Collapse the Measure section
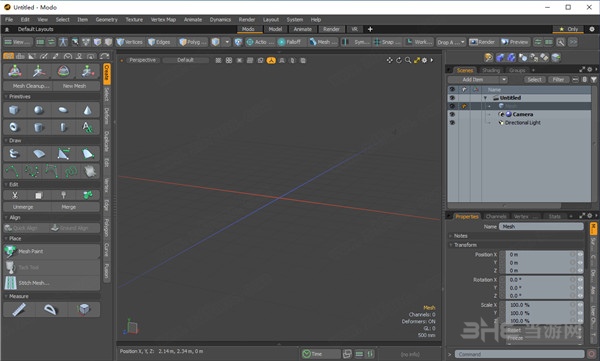The image size is (600, 361). pyautogui.click(x=6, y=296)
